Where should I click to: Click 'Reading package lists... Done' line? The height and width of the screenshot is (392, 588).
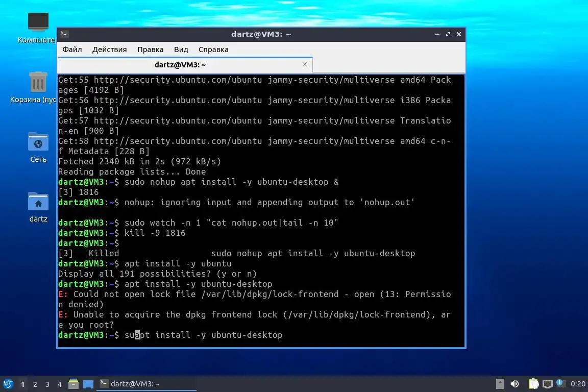pyautogui.click(x=132, y=172)
